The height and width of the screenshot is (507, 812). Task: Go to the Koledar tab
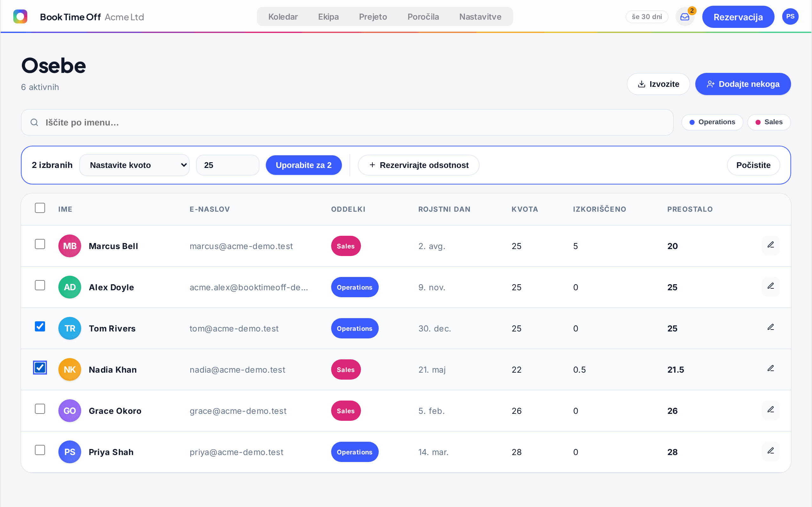coord(283,17)
